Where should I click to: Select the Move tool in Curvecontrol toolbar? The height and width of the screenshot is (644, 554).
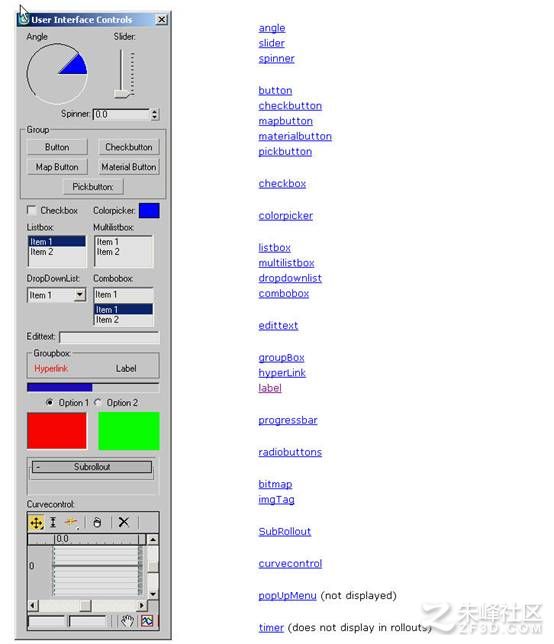coord(36,522)
